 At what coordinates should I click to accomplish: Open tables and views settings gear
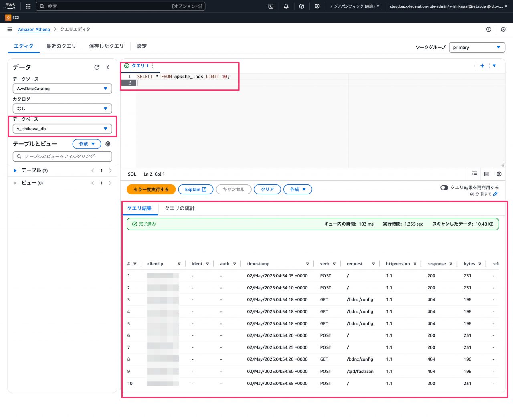[108, 144]
